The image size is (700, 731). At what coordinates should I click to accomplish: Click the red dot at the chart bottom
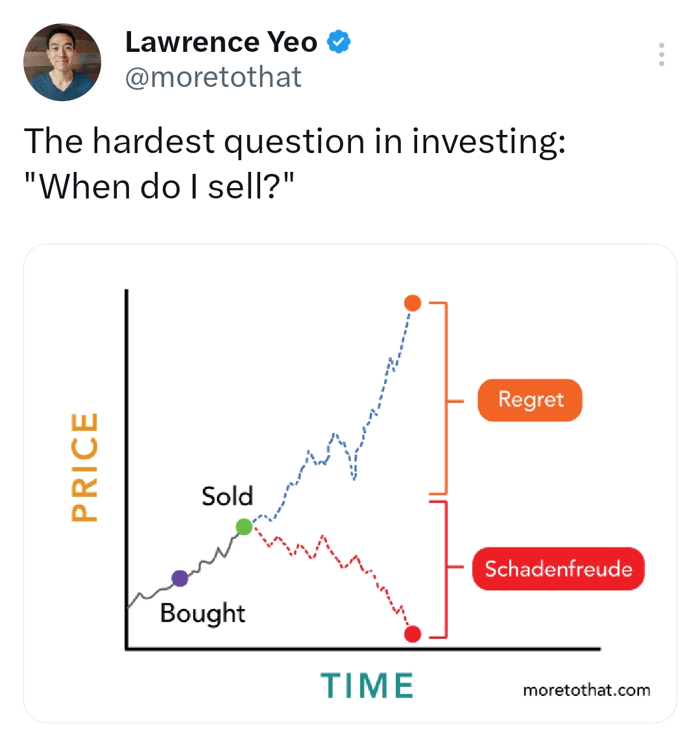(413, 634)
